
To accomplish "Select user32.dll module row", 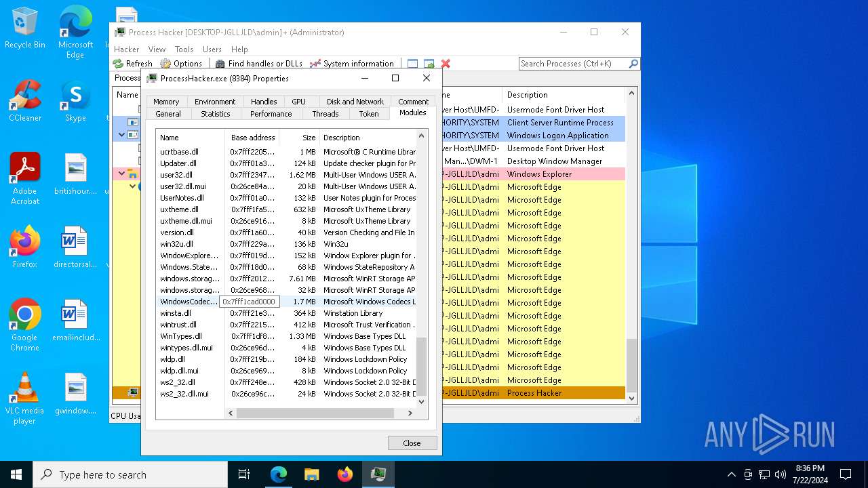I will pyautogui.click(x=286, y=175).
